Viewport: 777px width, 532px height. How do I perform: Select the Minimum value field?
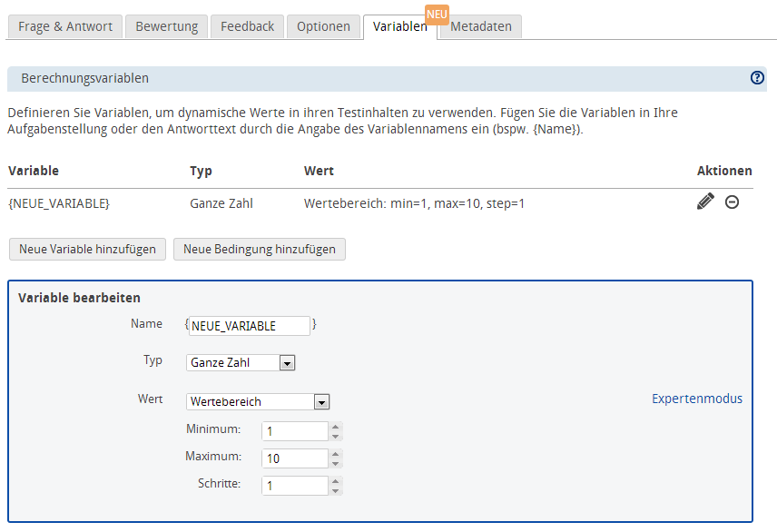[294, 430]
